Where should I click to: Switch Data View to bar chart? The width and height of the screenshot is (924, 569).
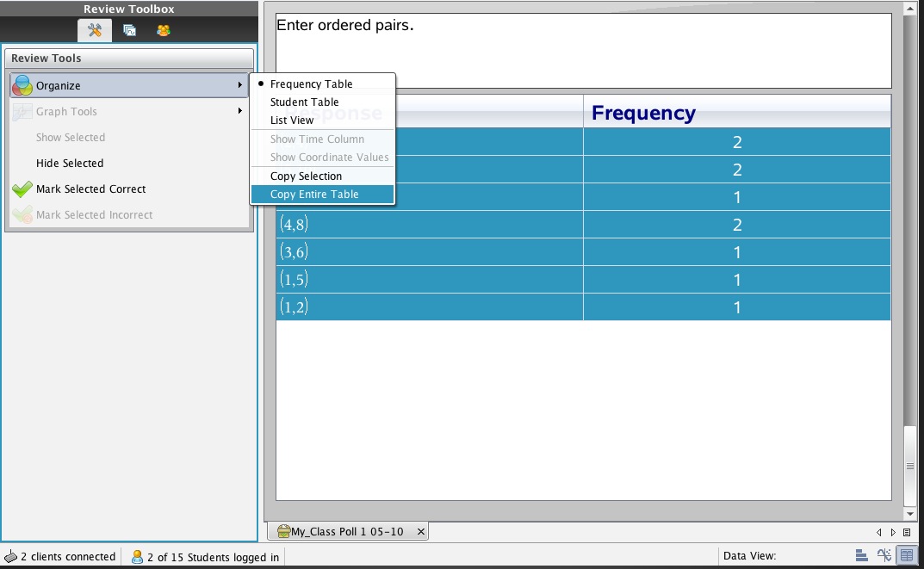click(x=861, y=556)
